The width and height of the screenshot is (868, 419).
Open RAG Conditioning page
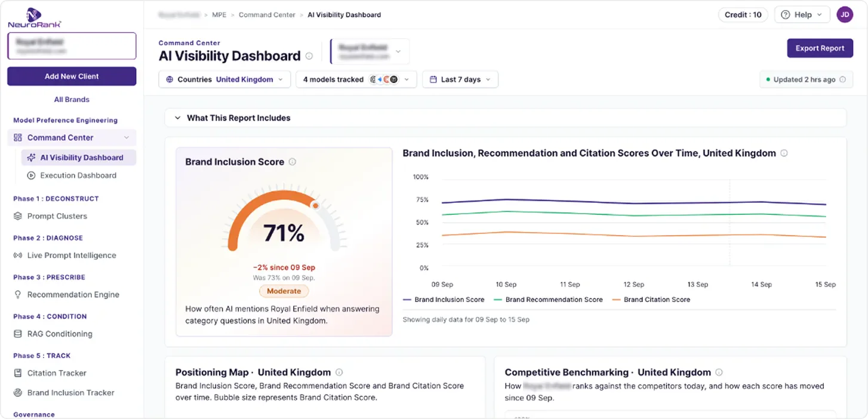pos(60,334)
